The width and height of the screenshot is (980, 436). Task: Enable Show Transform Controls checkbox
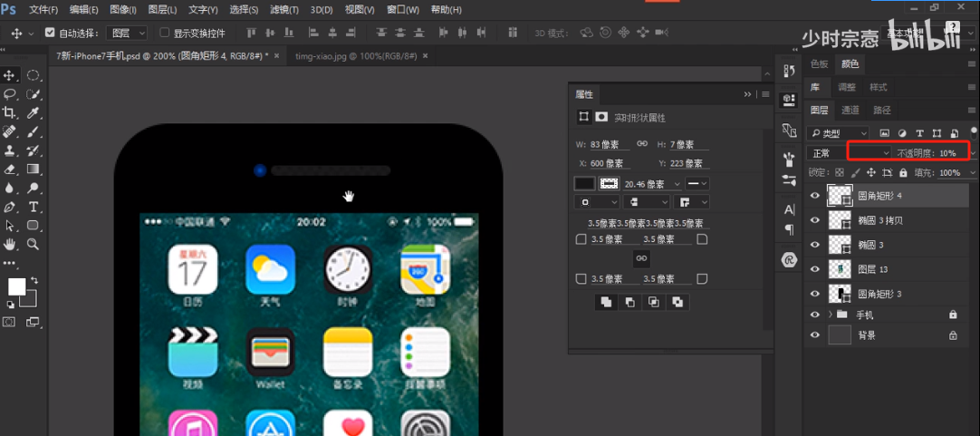(x=165, y=33)
